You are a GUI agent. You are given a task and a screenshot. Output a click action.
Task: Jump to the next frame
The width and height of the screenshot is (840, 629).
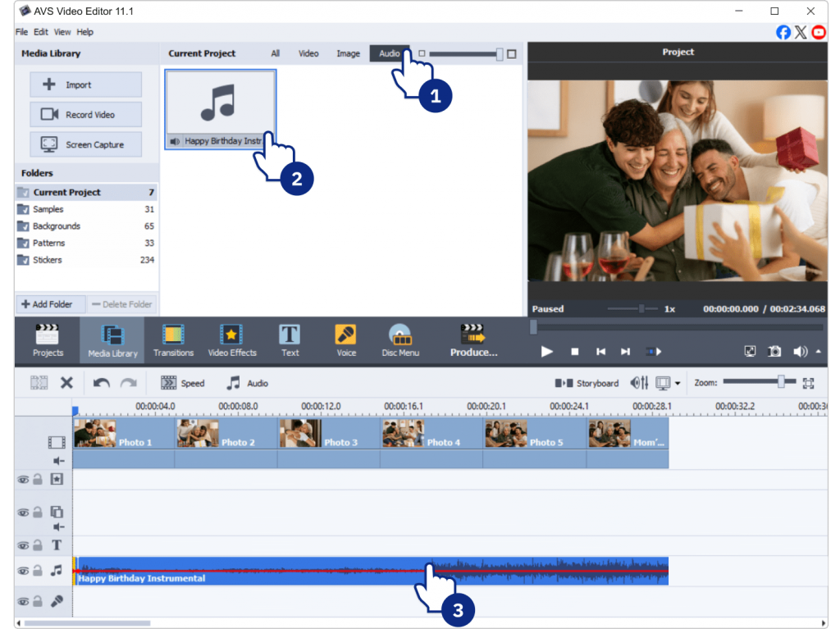(625, 352)
